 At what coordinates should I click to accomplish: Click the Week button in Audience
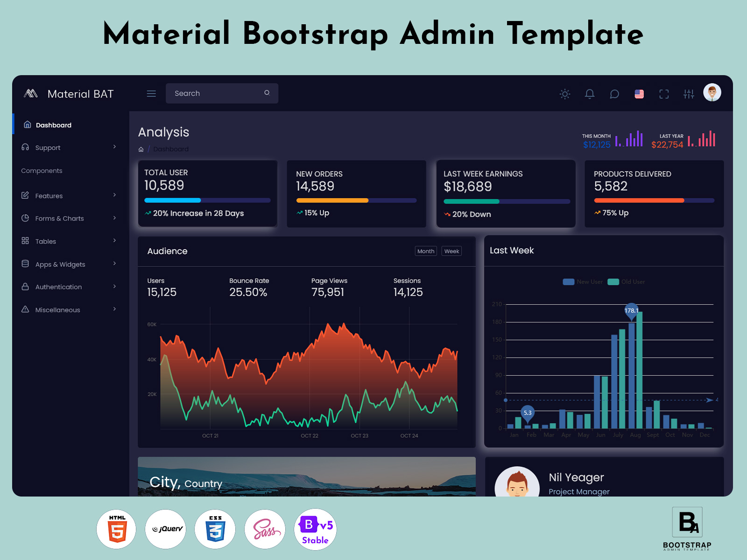(x=451, y=251)
